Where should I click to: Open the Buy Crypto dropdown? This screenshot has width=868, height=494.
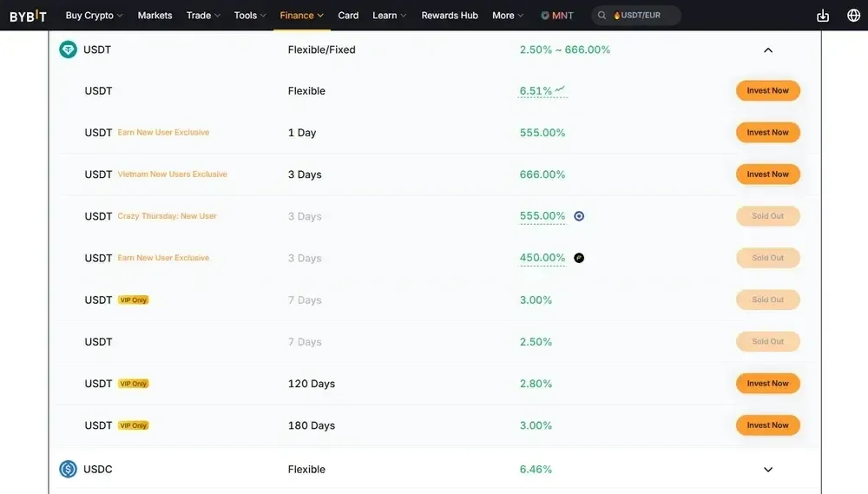coord(94,16)
